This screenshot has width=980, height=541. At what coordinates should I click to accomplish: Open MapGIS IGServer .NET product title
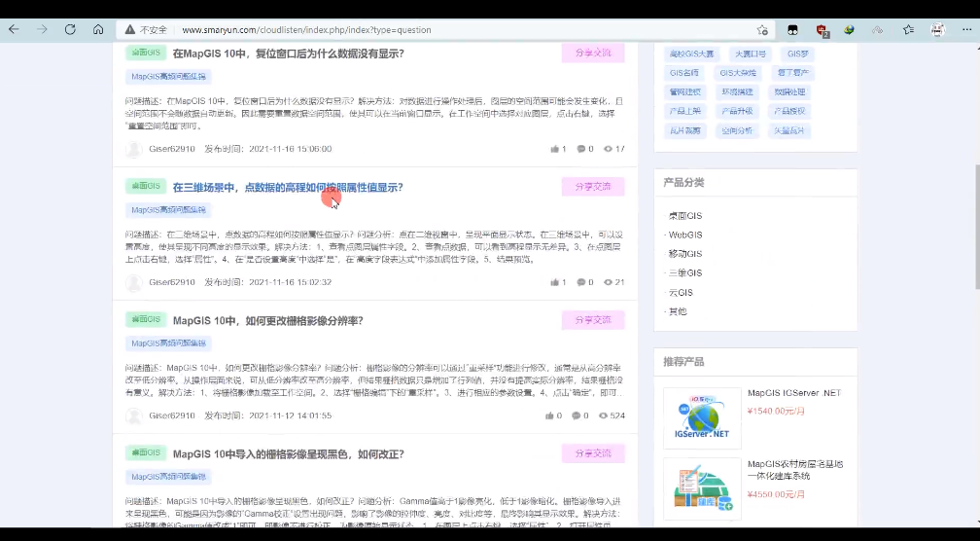coord(794,393)
